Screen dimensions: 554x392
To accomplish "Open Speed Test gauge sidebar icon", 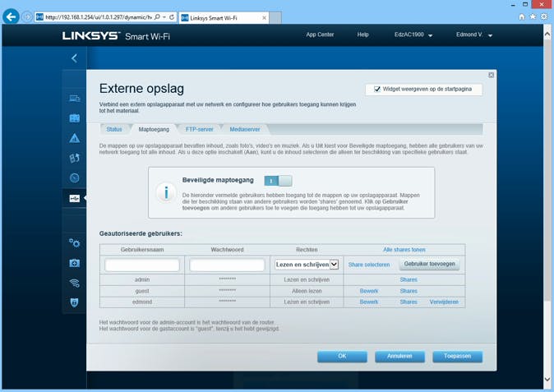I will pos(75,178).
